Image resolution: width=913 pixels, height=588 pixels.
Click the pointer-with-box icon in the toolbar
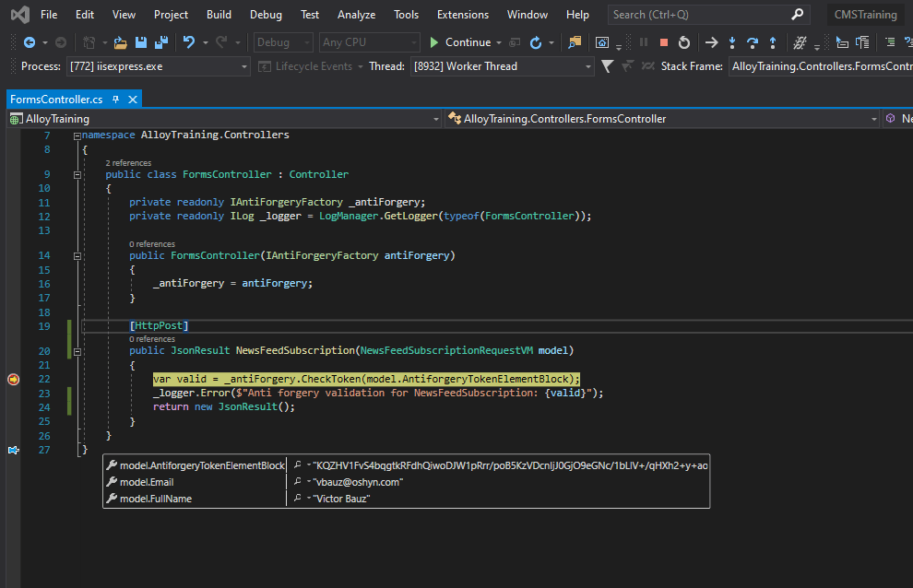click(x=842, y=42)
